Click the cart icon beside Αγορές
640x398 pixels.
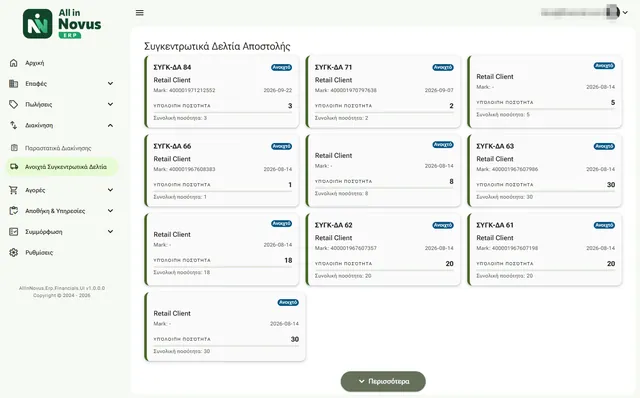point(13,190)
